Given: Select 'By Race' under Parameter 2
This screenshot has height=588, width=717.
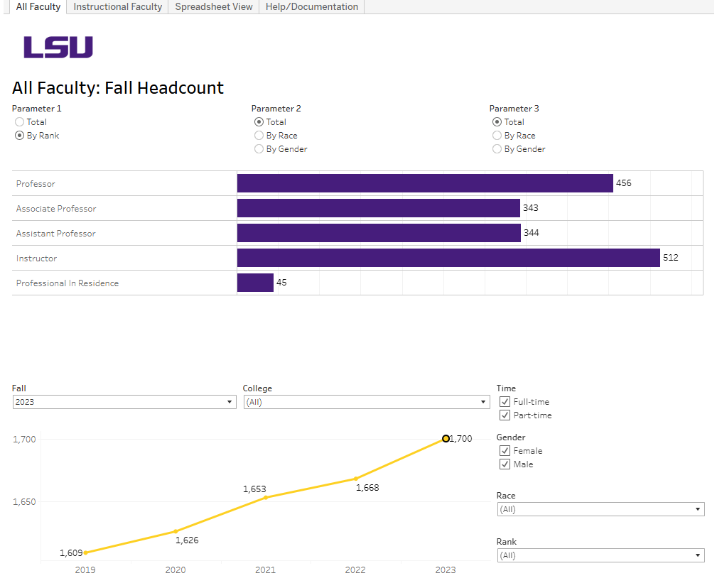Looking at the screenshot, I should tap(259, 135).
